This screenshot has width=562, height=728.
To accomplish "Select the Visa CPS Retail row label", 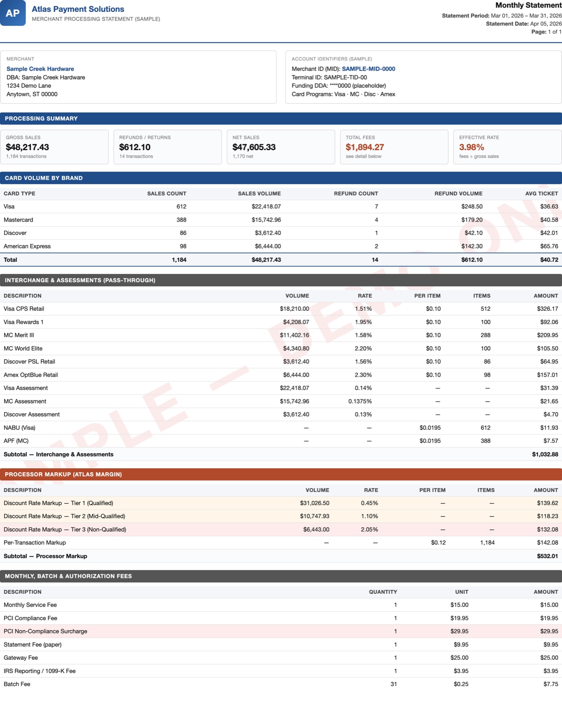I will tap(24, 308).
